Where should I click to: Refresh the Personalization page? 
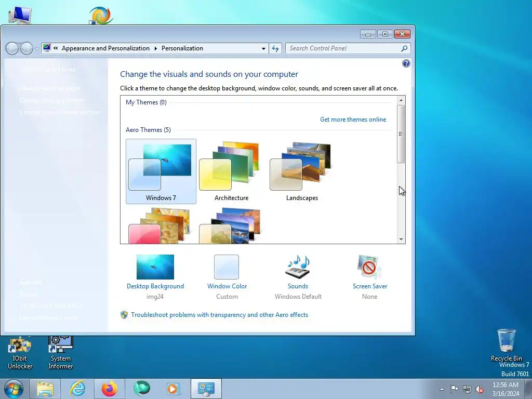(275, 48)
